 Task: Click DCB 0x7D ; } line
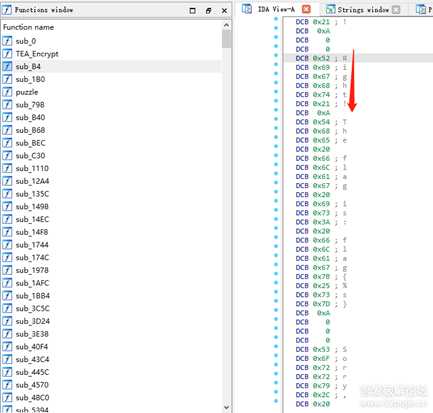point(321,304)
